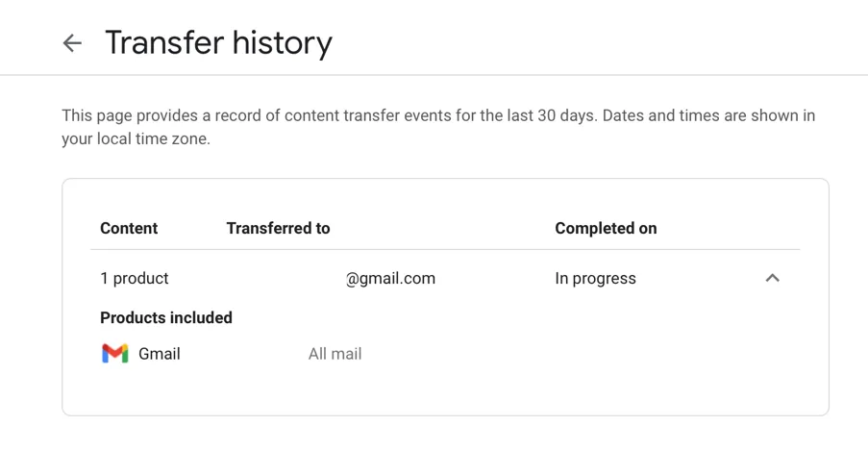Click the empty card area below Gmail
868x450 pixels.
(x=442, y=392)
